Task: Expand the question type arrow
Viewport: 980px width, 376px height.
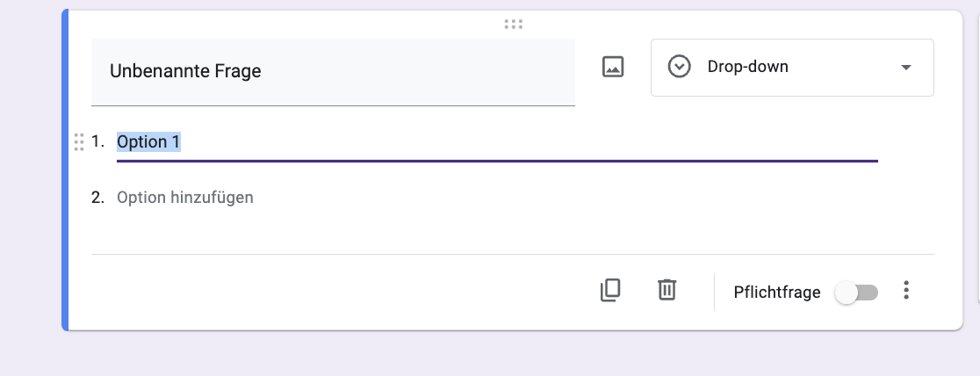Action: [x=906, y=68]
